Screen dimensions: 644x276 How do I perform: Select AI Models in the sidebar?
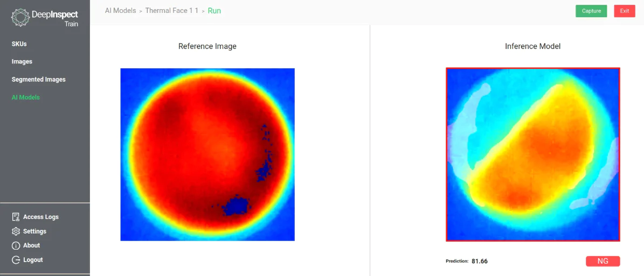click(x=26, y=97)
